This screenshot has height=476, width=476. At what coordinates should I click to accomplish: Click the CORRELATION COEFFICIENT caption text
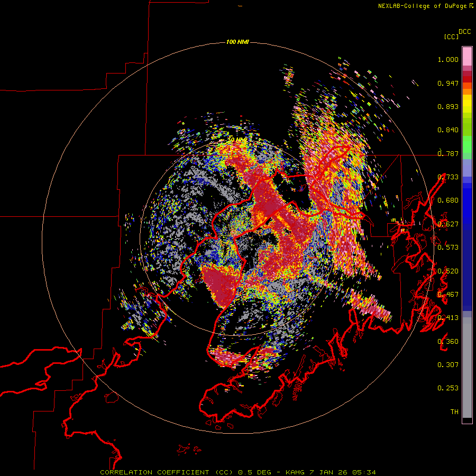154,472
